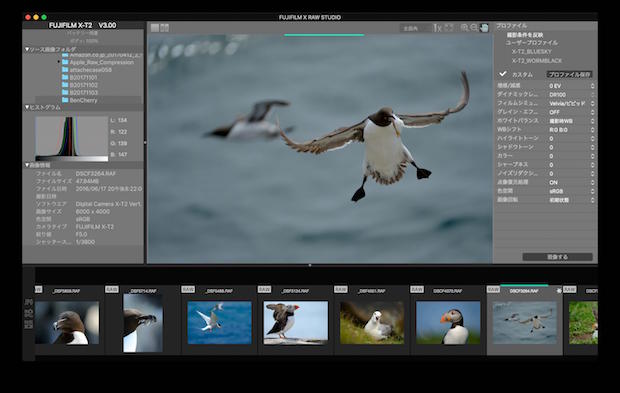This screenshot has height=393, width=620.
Task: Click the RAW badge of _DSF5124.RAF
Action: tap(264, 289)
